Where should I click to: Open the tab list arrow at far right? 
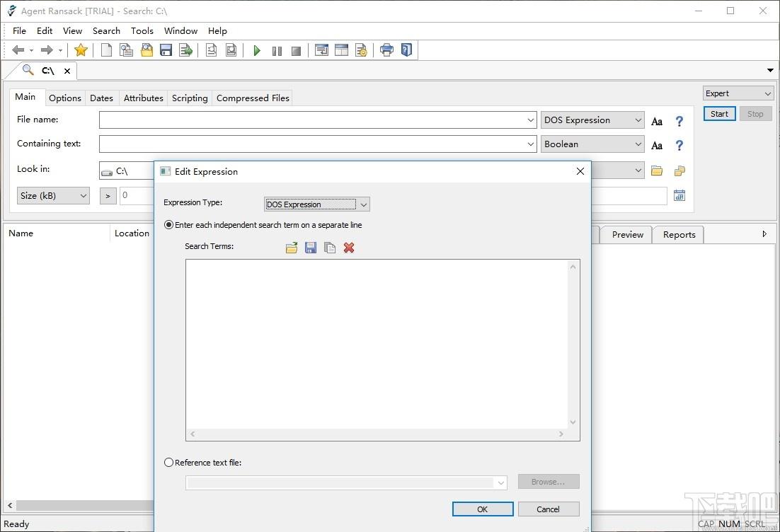tap(770, 71)
